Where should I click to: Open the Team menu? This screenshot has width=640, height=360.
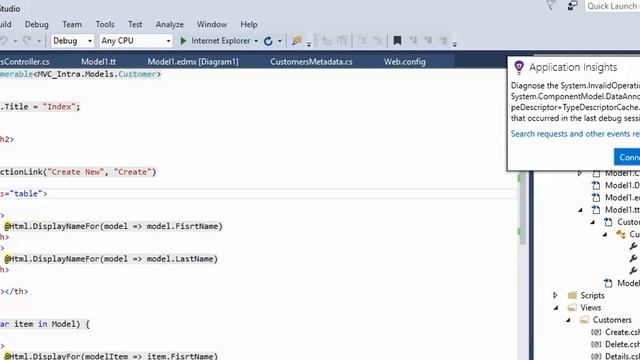click(72, 24)
